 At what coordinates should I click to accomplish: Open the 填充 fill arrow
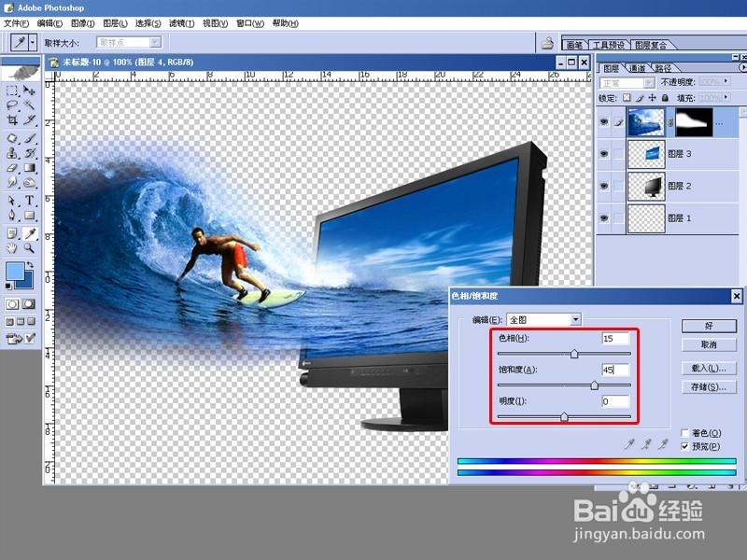tap(726, 98)
